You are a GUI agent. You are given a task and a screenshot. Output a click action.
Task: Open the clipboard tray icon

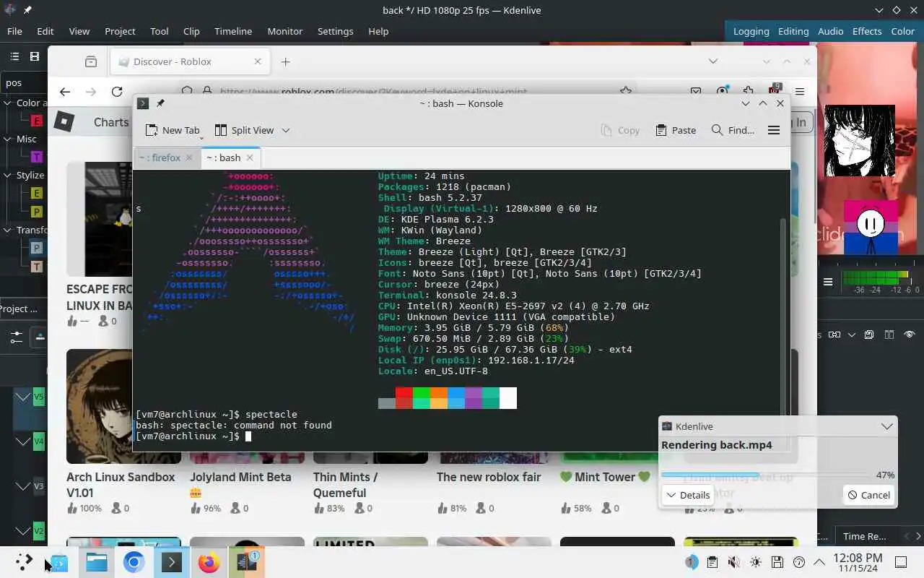(712, 562)
